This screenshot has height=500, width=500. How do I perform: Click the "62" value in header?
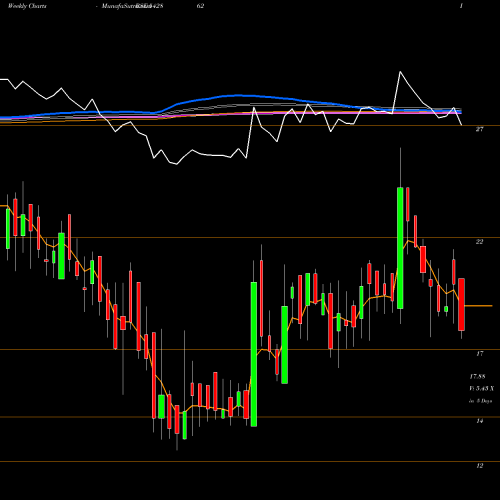[x=200, y=6]
